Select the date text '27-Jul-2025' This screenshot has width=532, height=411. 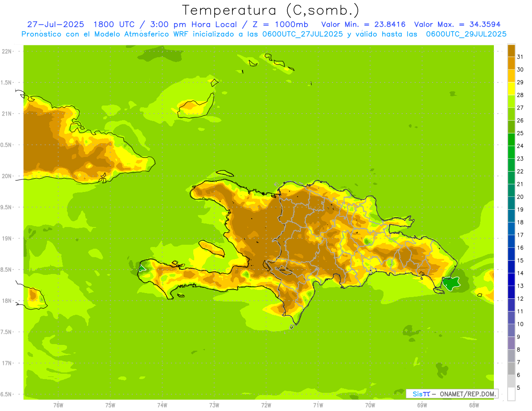click(x=55, y=24)
